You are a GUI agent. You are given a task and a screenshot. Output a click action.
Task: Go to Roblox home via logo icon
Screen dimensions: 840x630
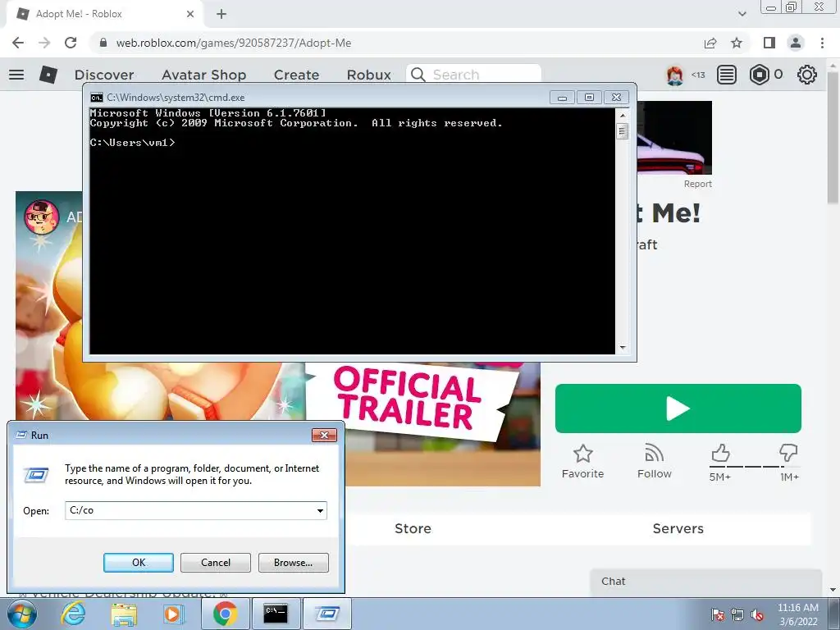point(48,75)
